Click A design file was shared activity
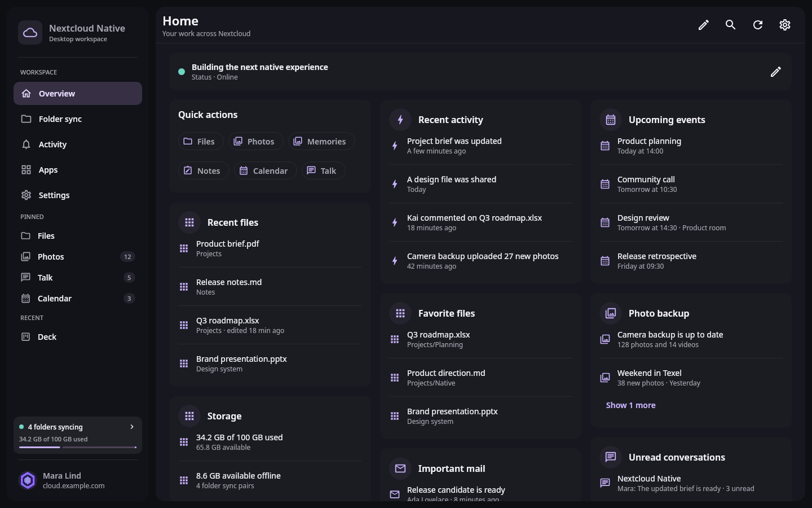The image size is (812, 508). (x=480, y=184)
